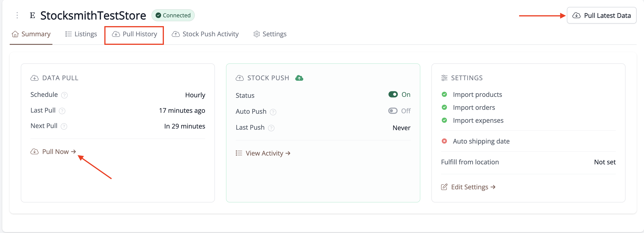Click the Last Push help icon
The width and height of the screenshot is (644, 233).
point(271,128)
